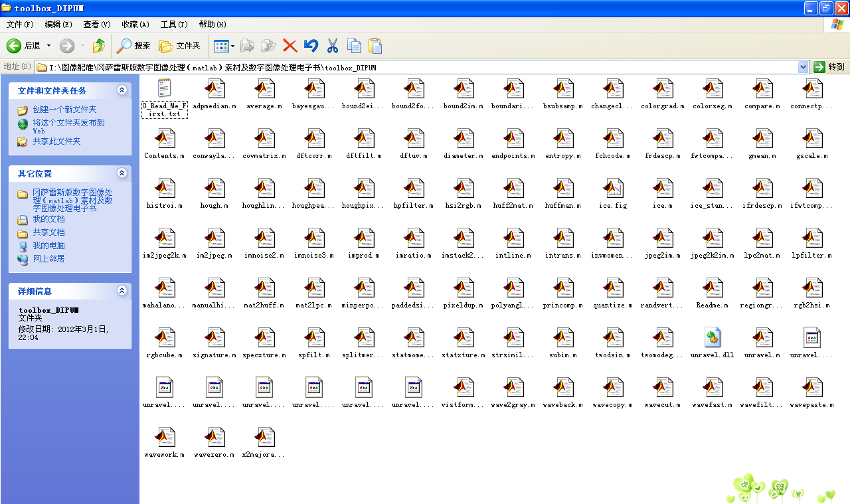Collapse the 文件和文件夹任务 panel
This screenshot has height=504, width=850.
(x=122, y=90)
